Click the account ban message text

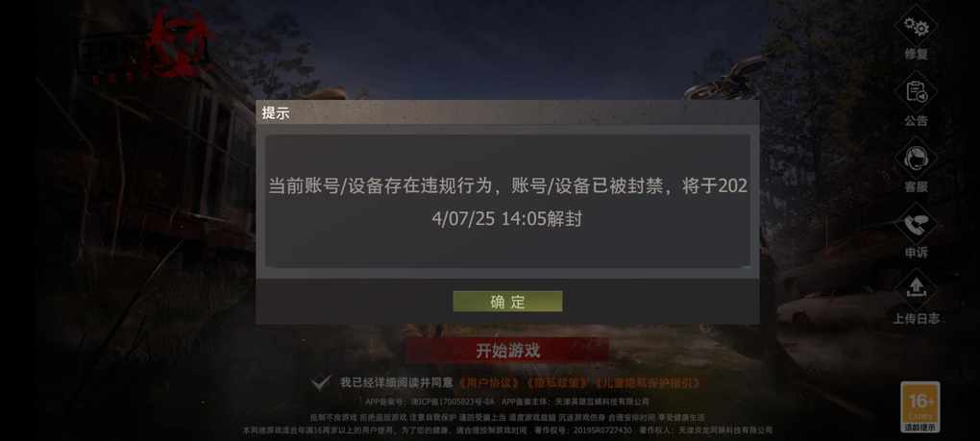(x=507, y=203)
